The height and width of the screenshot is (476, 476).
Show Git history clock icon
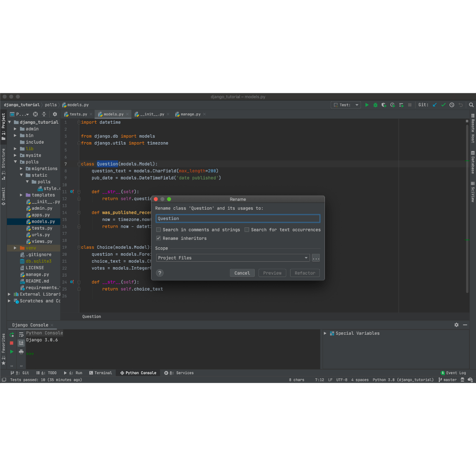(x=452, y=105)
